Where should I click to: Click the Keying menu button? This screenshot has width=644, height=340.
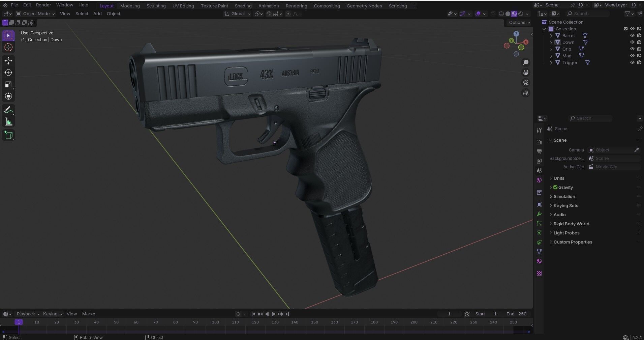[53, 314]
